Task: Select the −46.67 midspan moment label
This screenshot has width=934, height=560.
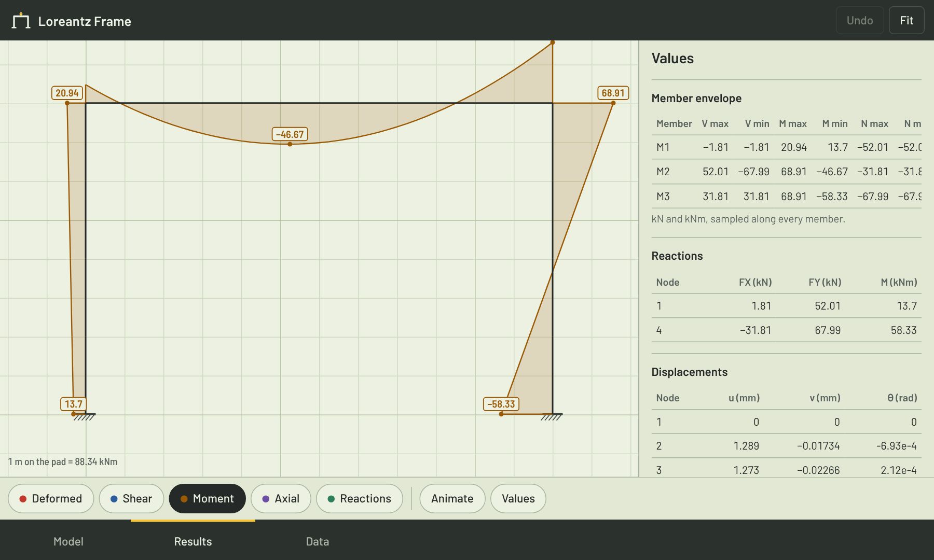Action: pos(290,134)
